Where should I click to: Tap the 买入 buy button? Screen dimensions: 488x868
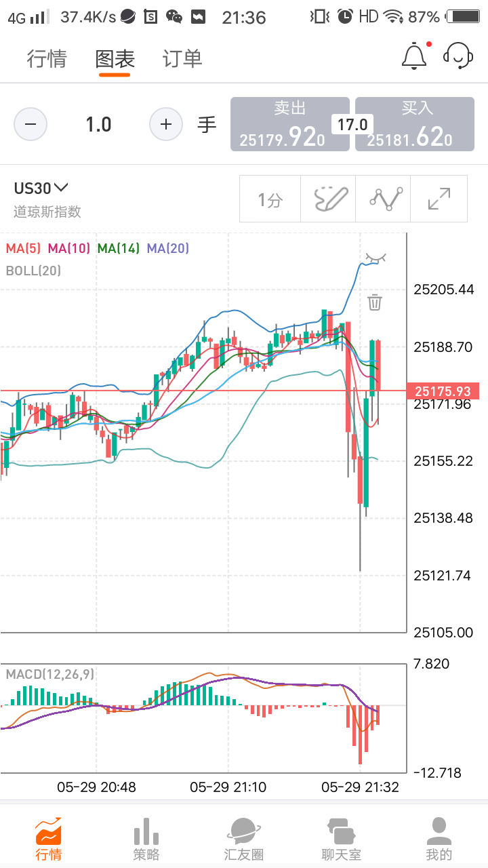click(415, 124)
